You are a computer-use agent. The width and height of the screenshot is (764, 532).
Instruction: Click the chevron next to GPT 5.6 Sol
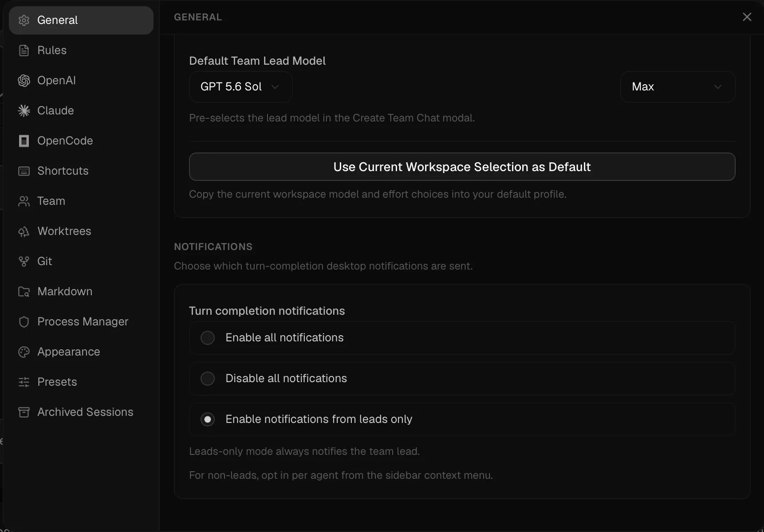[275, 87]
